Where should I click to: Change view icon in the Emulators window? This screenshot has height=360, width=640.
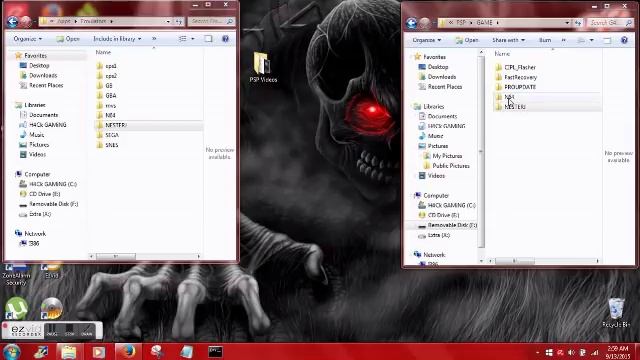click(x=182, y=39)
